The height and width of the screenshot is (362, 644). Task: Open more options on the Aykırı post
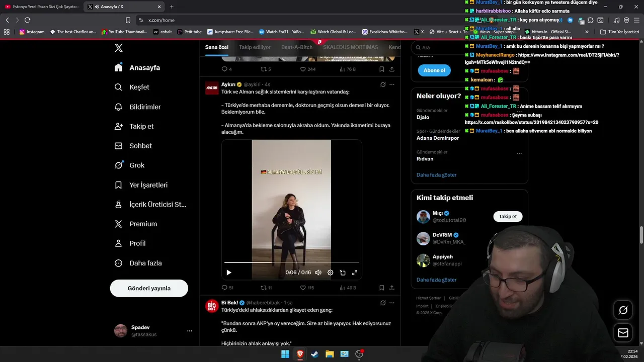coord(392,84)
